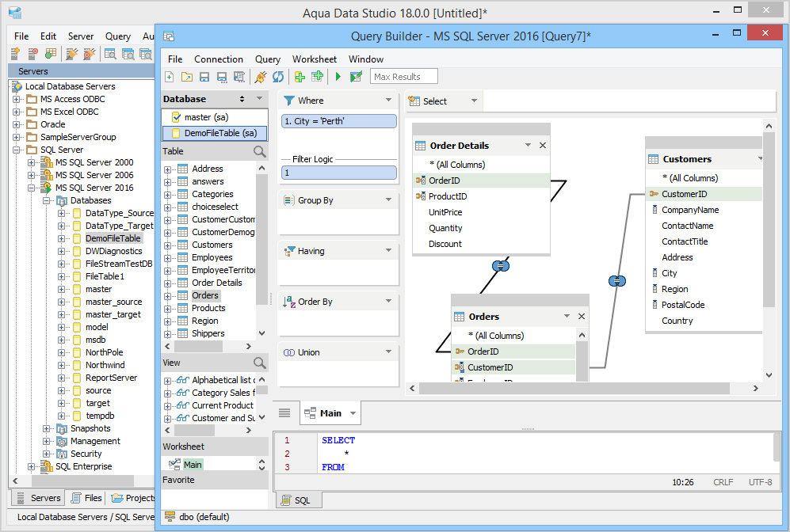Click the Where funnel icon

[x=288, y=101]
